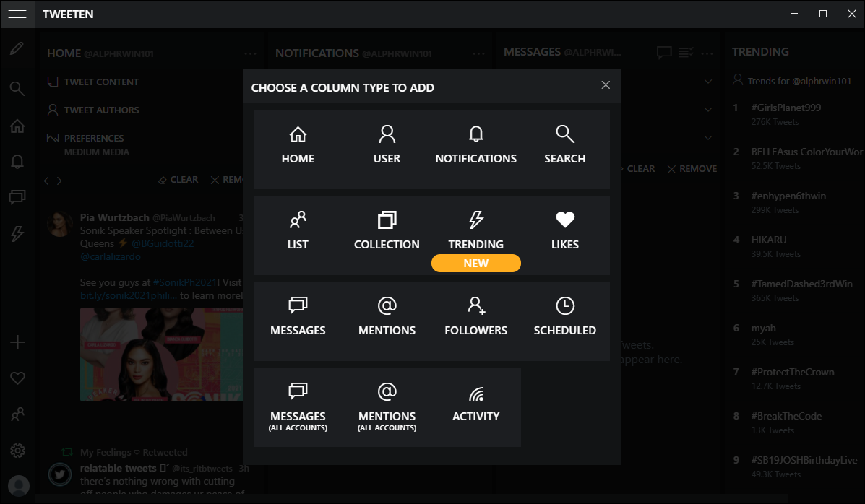Select the Followers column option
The height and width of the screenshot is (504, 865).
pos(475,317)
